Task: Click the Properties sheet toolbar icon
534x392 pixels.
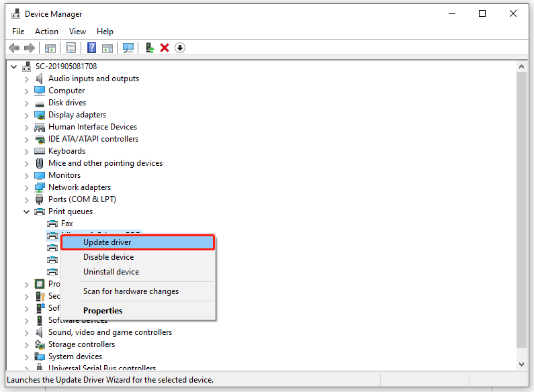Action: 71,48
